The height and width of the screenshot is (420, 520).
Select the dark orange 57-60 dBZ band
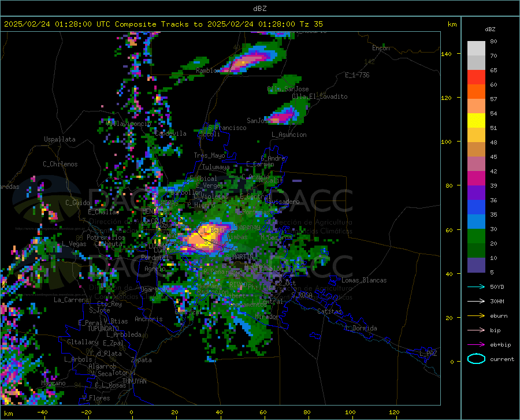tap(476, 92)
